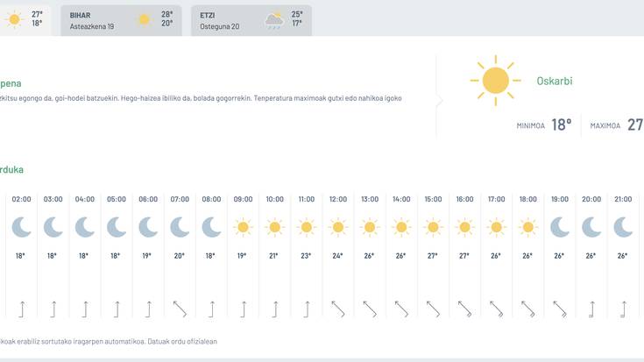Click the moon icon at 06:00
This screenshot has height=362, width=644.
coord(148,227)
